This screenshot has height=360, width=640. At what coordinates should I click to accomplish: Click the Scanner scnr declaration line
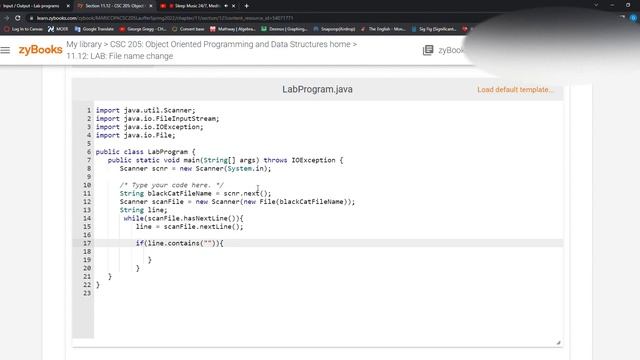point(195,169)
